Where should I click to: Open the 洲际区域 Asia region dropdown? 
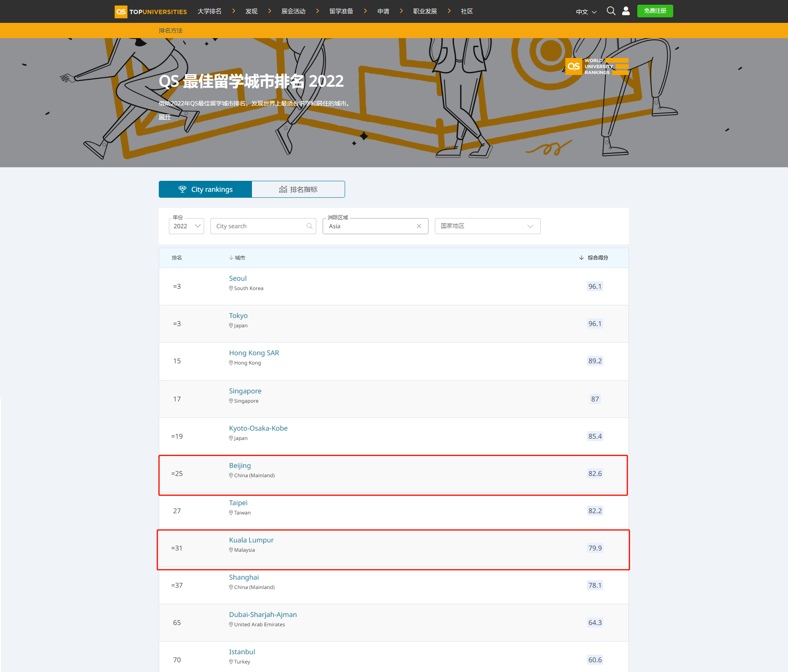tap(375, 226)
